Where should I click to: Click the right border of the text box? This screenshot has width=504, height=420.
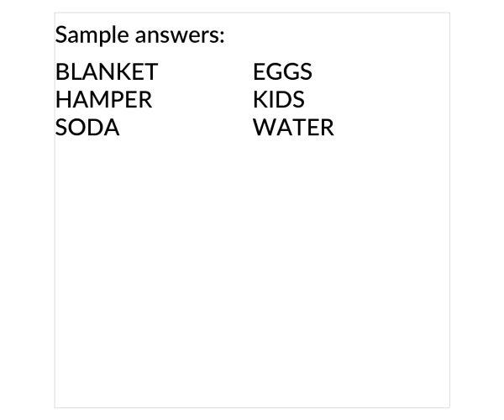449,210
